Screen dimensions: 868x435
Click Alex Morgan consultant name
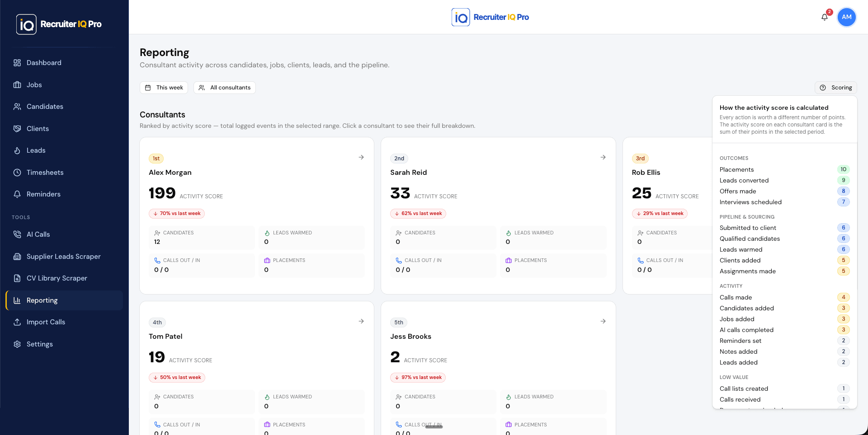click(170, 173)
